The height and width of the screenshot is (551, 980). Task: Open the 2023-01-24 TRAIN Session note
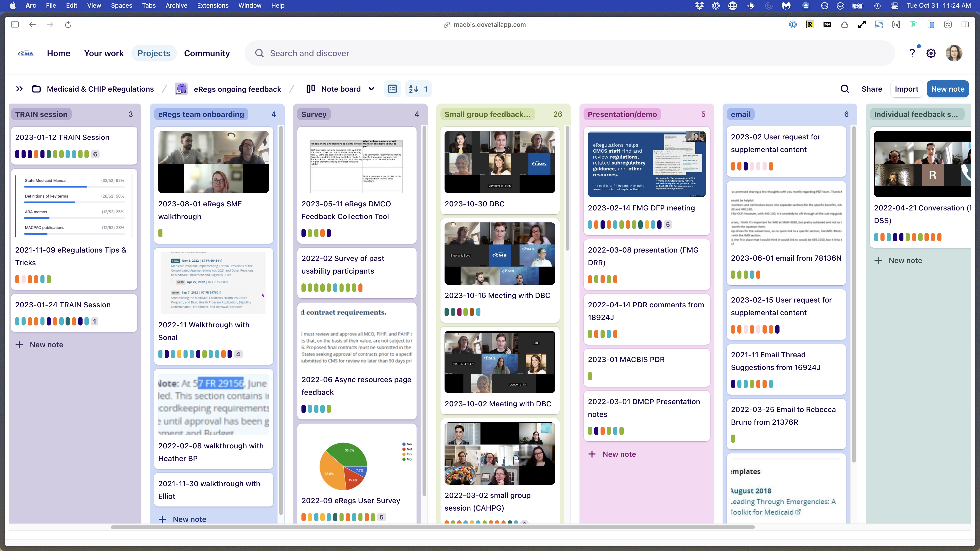pyautogui.click(x=74, y=313)
